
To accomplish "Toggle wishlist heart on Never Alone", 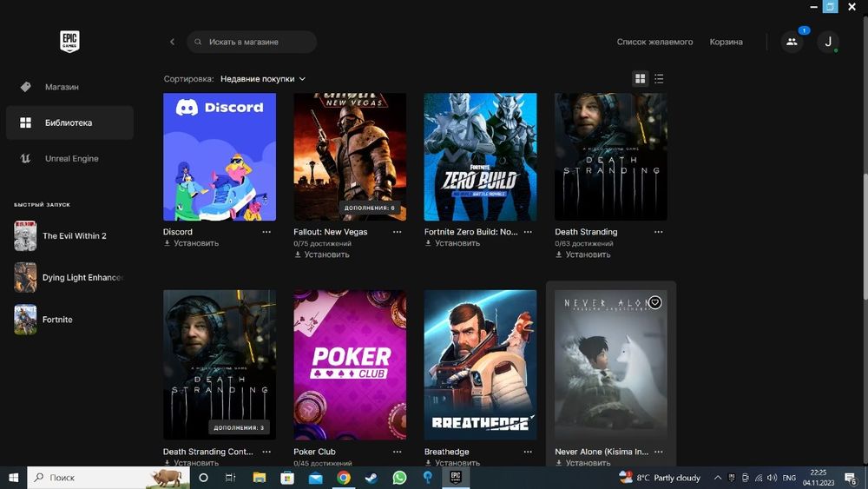I will coord(655,302).
